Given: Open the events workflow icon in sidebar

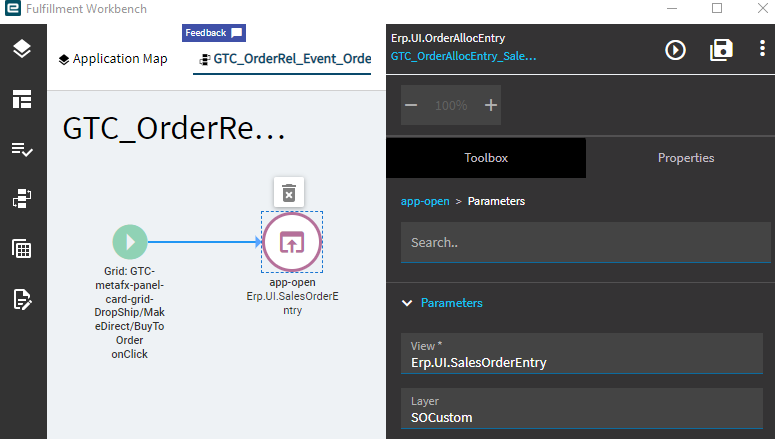Looking at the screenshot, I should [x=22, y=199].
